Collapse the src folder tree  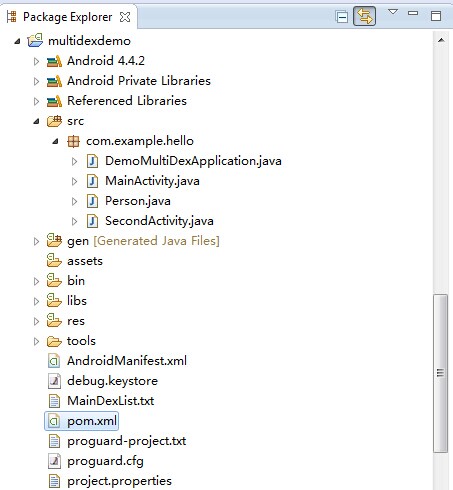tap(36, 121)
